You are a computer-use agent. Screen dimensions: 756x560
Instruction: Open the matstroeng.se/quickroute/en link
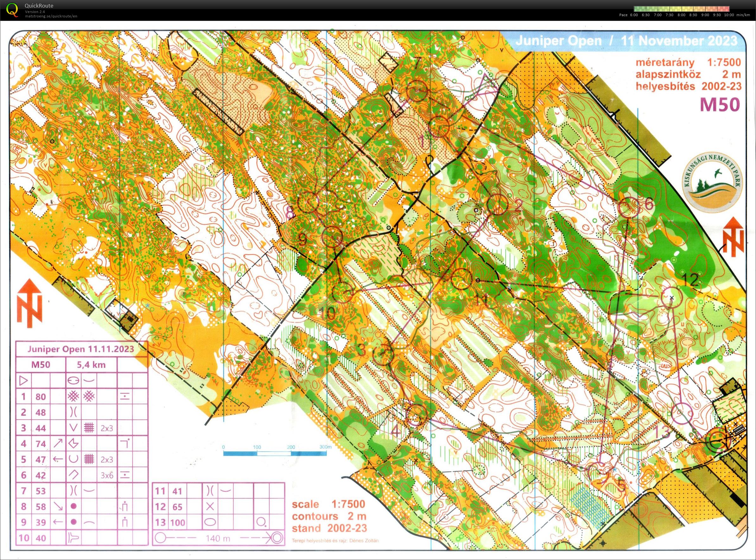51,16
